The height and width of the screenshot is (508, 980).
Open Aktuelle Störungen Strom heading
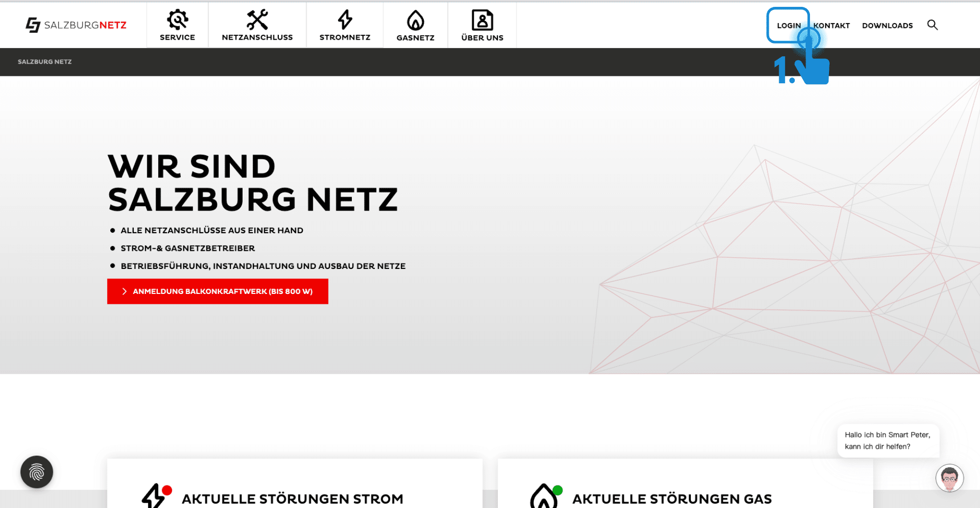click(293, 499)
